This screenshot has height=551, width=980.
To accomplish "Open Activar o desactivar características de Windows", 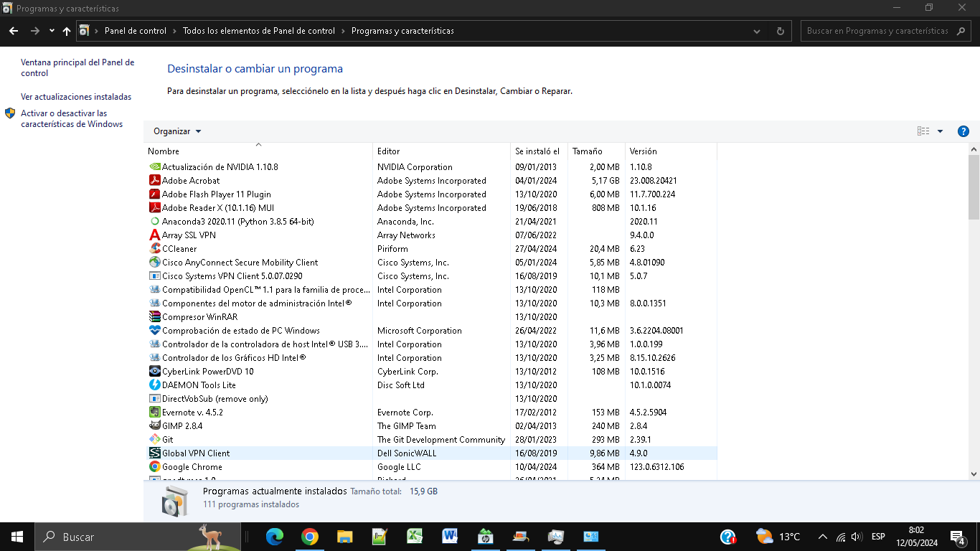I will click(x=72, y=118).
